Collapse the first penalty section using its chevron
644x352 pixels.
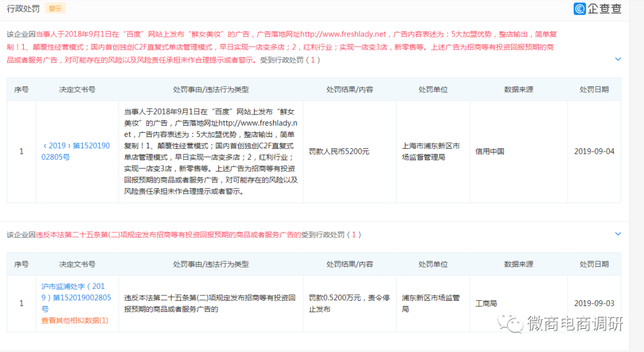tap(617, 59)
